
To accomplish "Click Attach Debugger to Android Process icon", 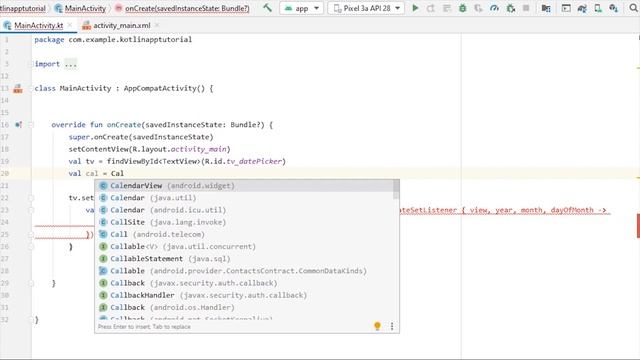I will 510,8.
